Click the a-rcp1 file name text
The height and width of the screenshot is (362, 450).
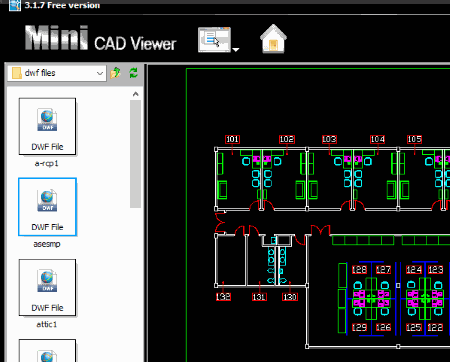pyautogui.click(x=47, y=164)
